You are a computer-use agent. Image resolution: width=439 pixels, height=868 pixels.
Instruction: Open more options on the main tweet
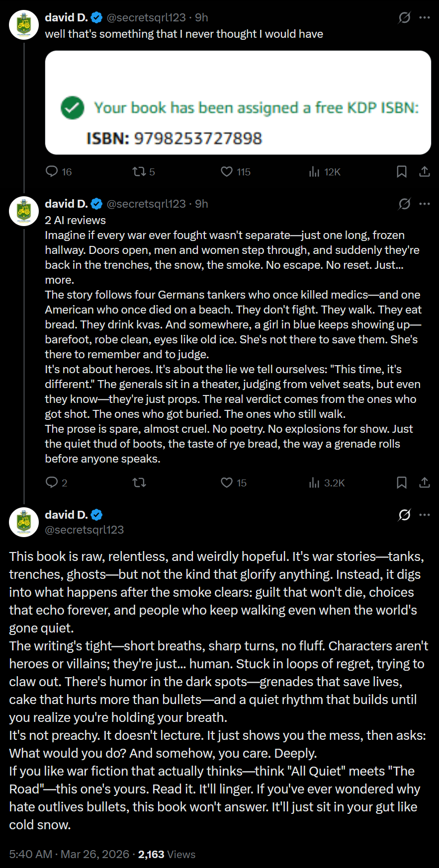coord(425,515)
